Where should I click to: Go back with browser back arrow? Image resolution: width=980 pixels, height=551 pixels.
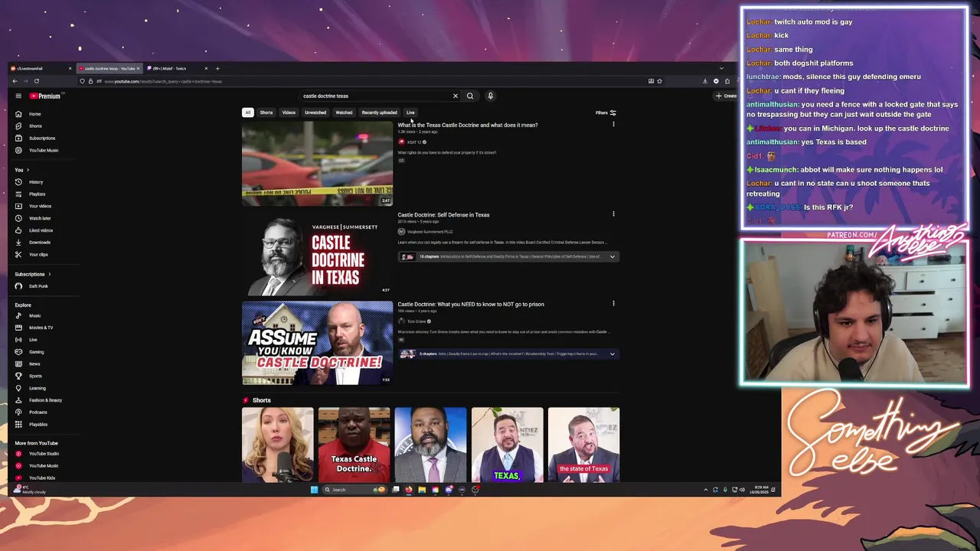[x=15, y=81]
